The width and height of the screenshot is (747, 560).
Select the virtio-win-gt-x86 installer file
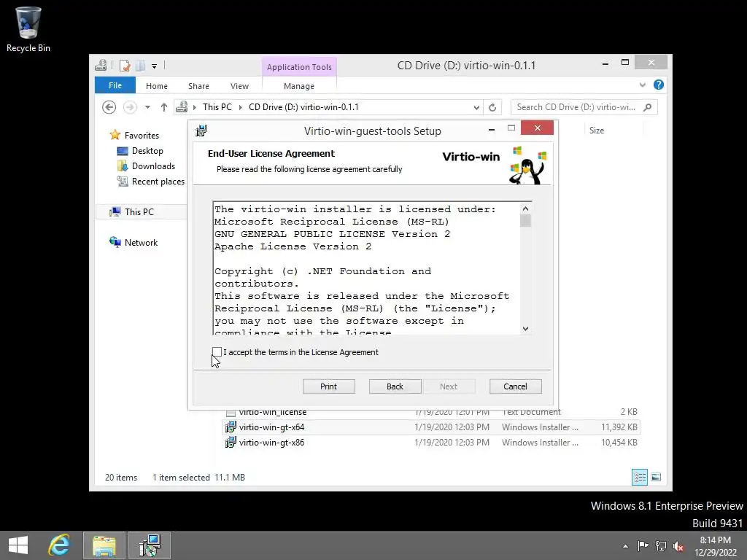(x=430, y=443)
